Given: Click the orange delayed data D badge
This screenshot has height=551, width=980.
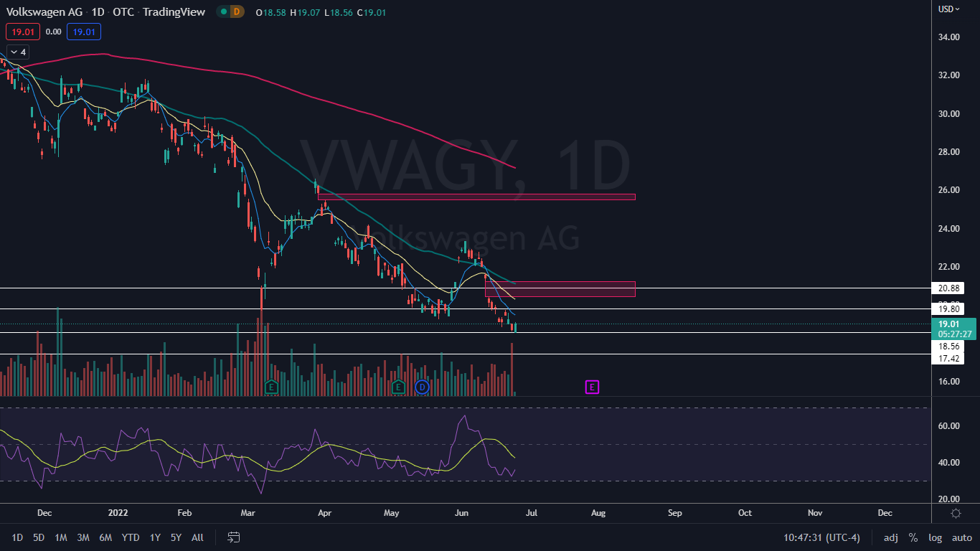Looking at the screenshot, I should (237, 11).
